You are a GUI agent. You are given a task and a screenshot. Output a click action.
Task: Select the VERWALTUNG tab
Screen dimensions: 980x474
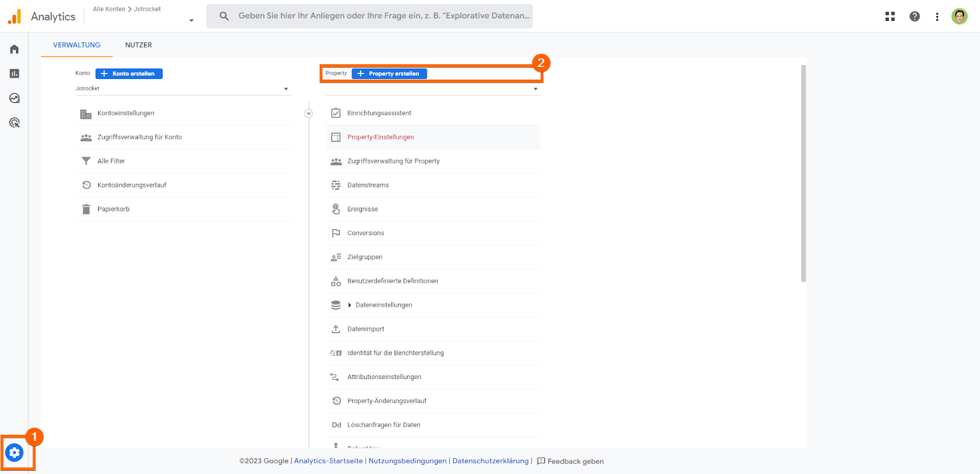coord(77,45)
